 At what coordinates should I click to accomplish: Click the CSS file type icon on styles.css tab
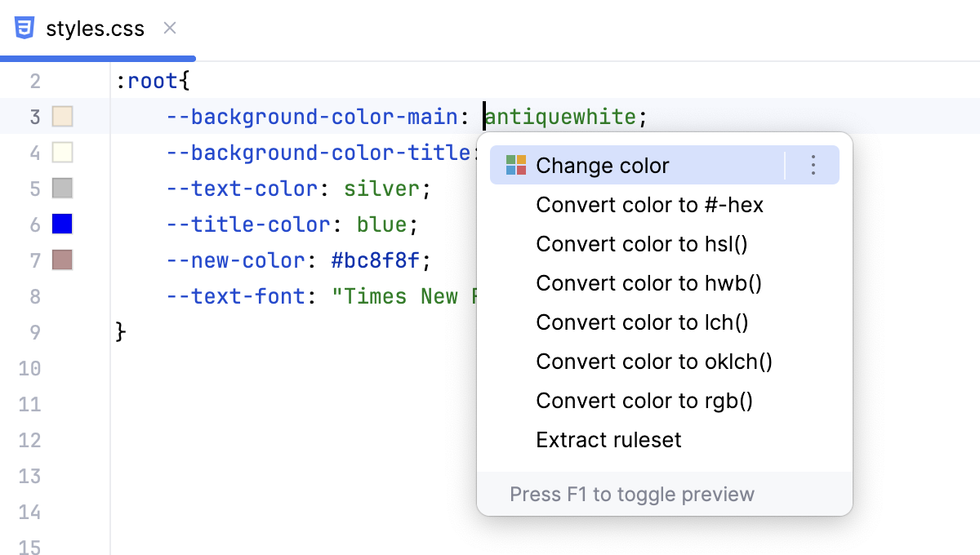25,27
